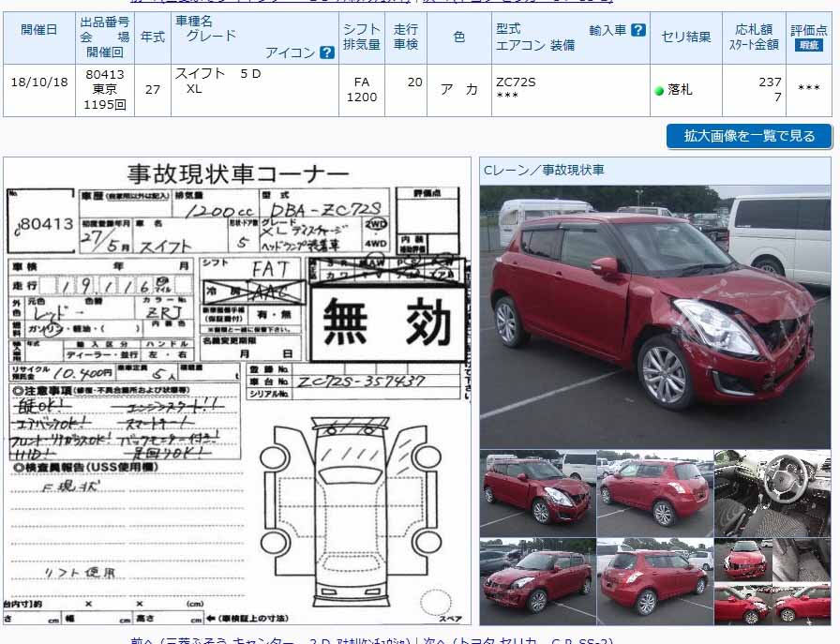Click the mileage value 20
Screen dimensions: 840x644
[414, 82]
